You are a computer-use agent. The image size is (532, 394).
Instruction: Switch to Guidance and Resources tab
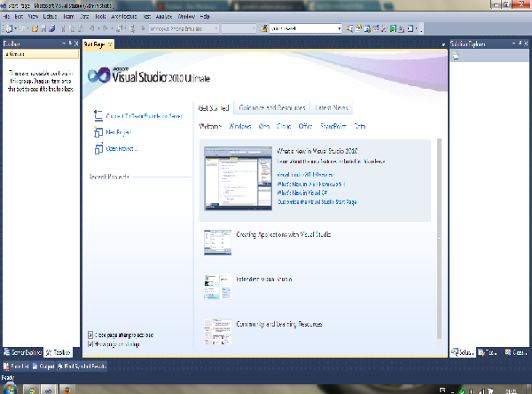click(x=272, y=107)
